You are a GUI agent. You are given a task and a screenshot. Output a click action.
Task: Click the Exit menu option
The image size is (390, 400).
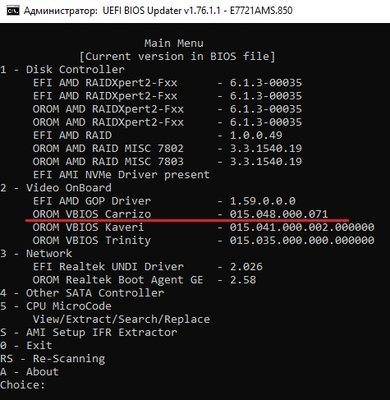(x=26, y=345)
